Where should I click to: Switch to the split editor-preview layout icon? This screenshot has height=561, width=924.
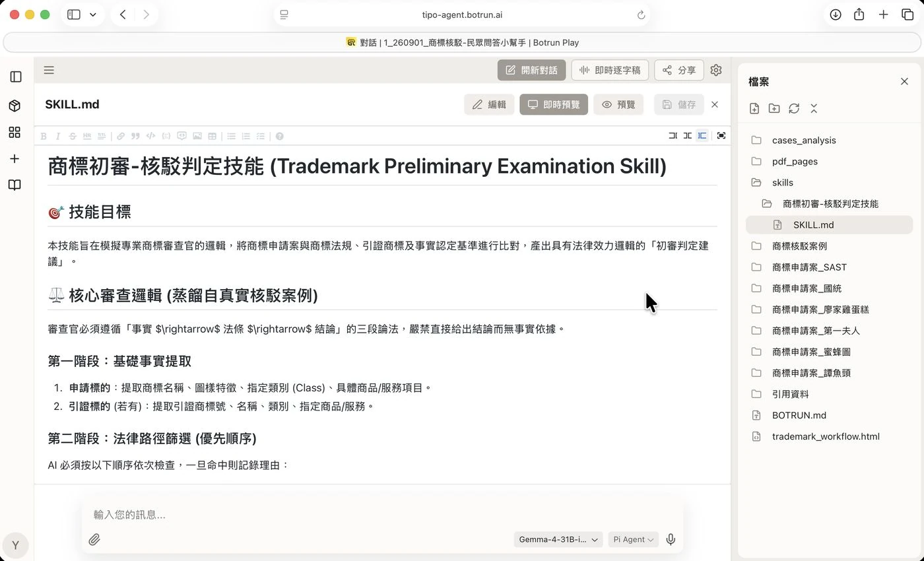(688, 135)
